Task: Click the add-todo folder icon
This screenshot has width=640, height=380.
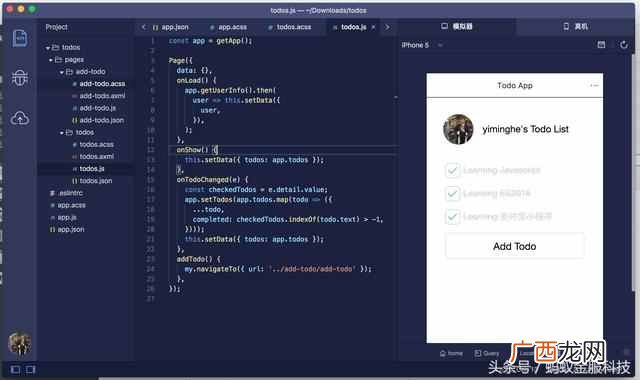Action: click(69, 72)
